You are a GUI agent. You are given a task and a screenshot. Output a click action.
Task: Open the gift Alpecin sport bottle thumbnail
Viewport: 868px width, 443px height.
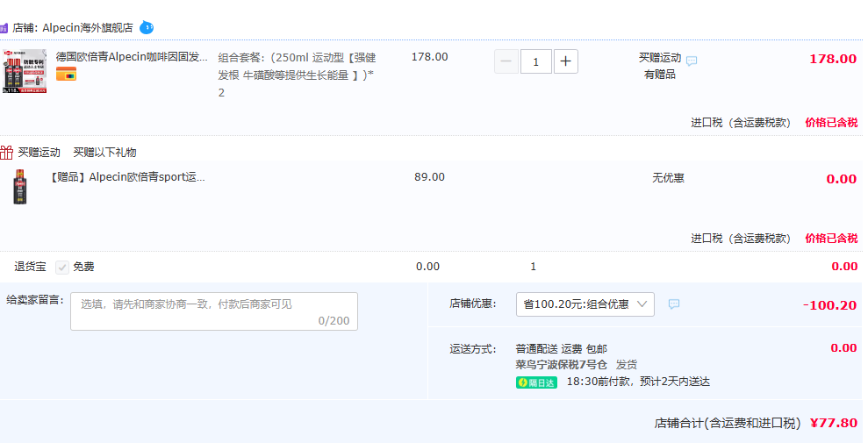point(20,187)
